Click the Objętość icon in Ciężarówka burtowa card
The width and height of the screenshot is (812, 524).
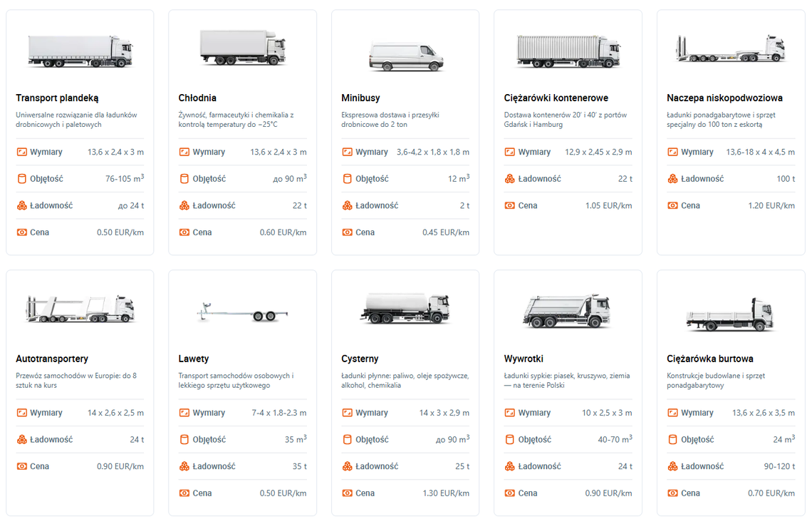click(672, 439)
